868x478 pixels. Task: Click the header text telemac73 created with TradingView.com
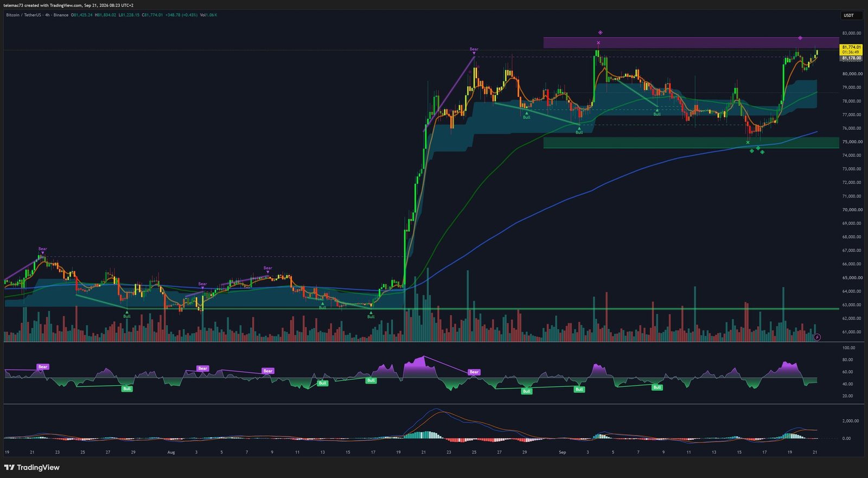coord(42,5)
